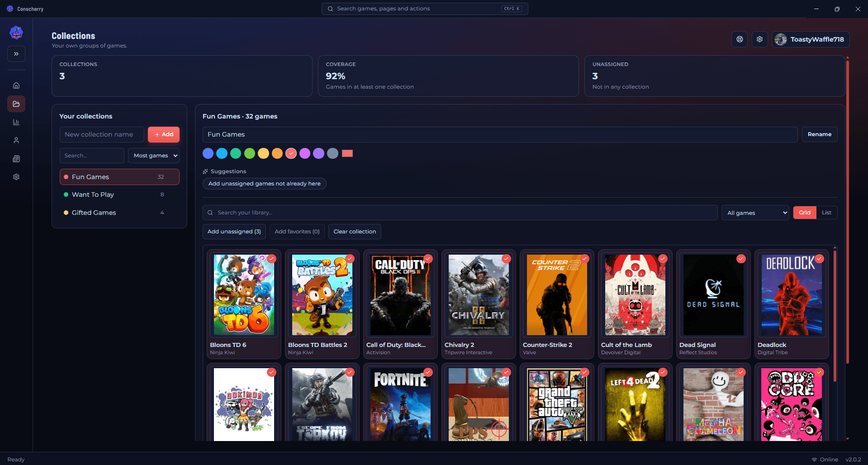Uncheck Chivalry 2 checkmark
The image size is (868, 465).
[506, 259]
